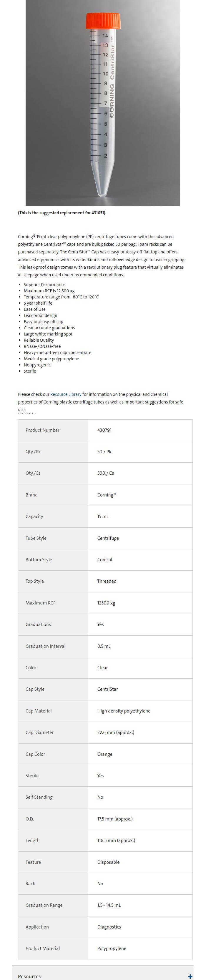Select the Capacity value 15 mL
The height and width of the screenshot is (980, 206).
103,516
